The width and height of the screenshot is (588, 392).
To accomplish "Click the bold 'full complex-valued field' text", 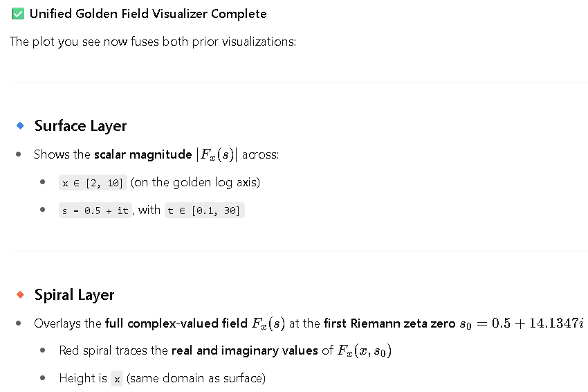I will click(x=176, y=323).
